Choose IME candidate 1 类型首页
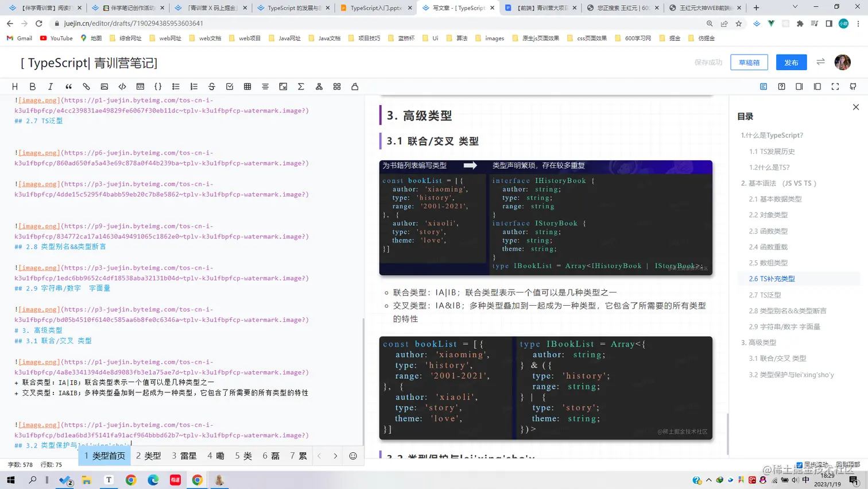The width and height of the screenshot is (868, 489). click(104, 456)
